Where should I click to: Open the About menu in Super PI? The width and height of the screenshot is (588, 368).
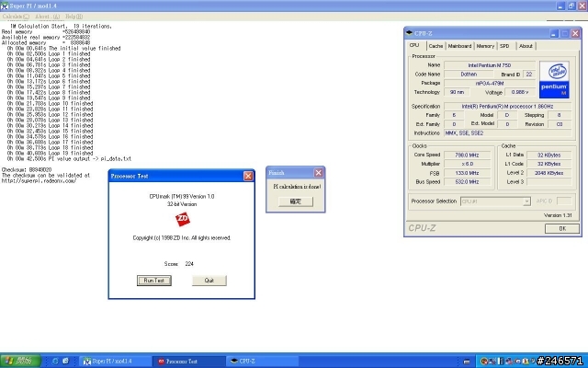[x=40, y=16]
